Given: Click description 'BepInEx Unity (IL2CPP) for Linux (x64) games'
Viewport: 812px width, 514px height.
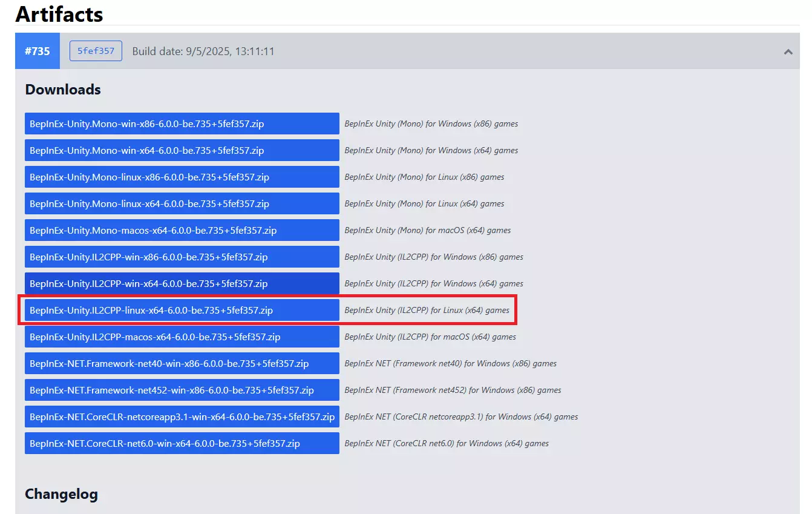Looking at the screenshot, I should click(x=427, y=310).
